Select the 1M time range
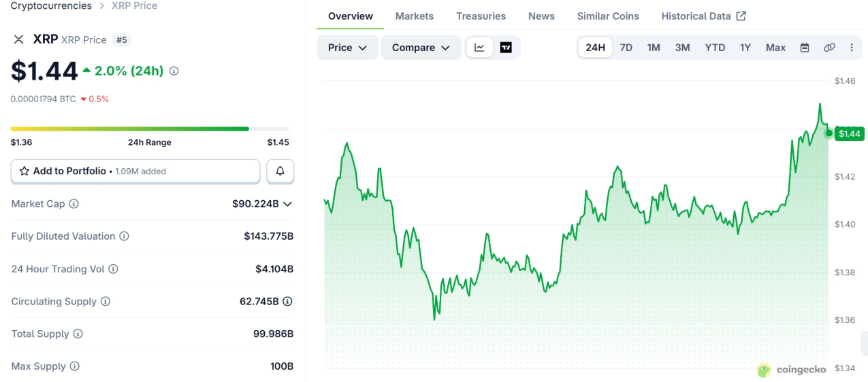 tap(654, 48)
